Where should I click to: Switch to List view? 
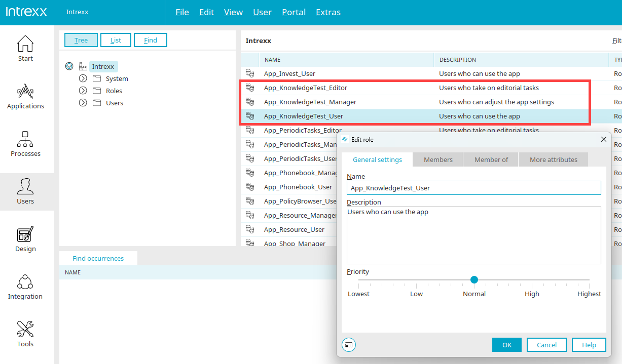tap(116, 40)
